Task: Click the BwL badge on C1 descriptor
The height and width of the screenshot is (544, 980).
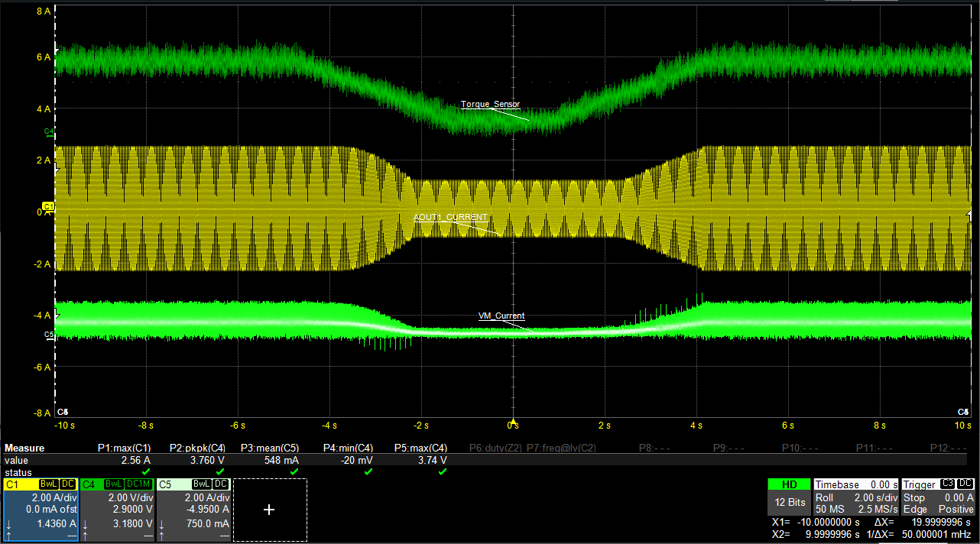Action: pyautogui.click(x=50, y=484)
